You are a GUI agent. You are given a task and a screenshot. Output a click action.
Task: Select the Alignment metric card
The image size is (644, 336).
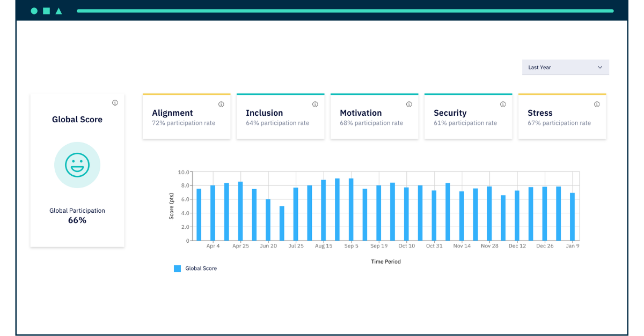(187, 116)
